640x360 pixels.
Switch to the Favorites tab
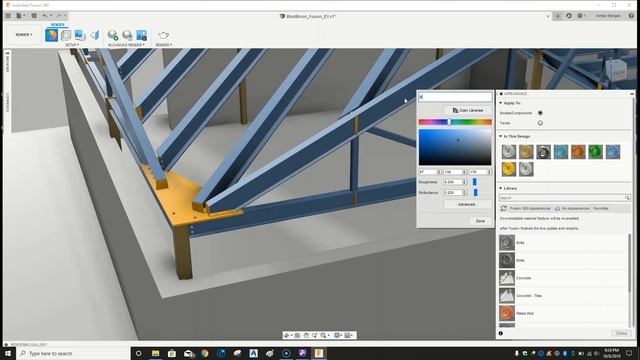pos(600,209)
